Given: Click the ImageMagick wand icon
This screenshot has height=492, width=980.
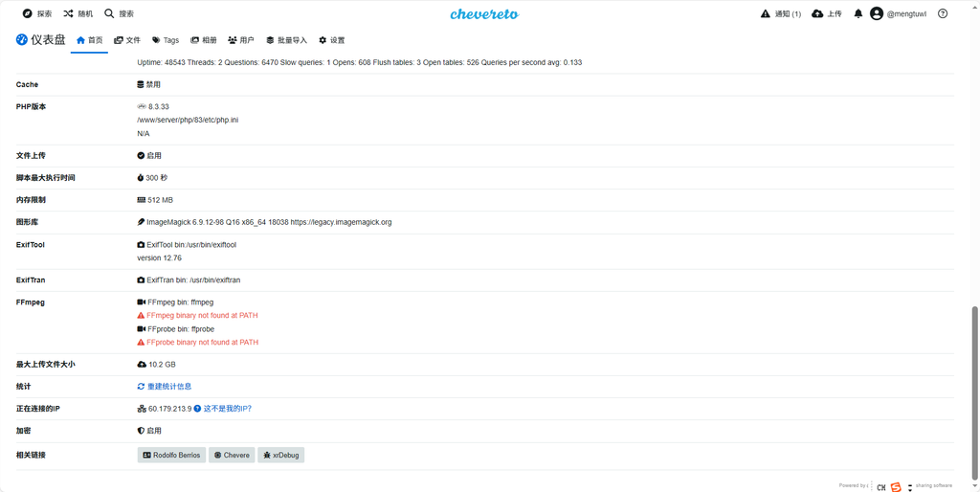Looking at the screenshot, I should pos(141,222).
